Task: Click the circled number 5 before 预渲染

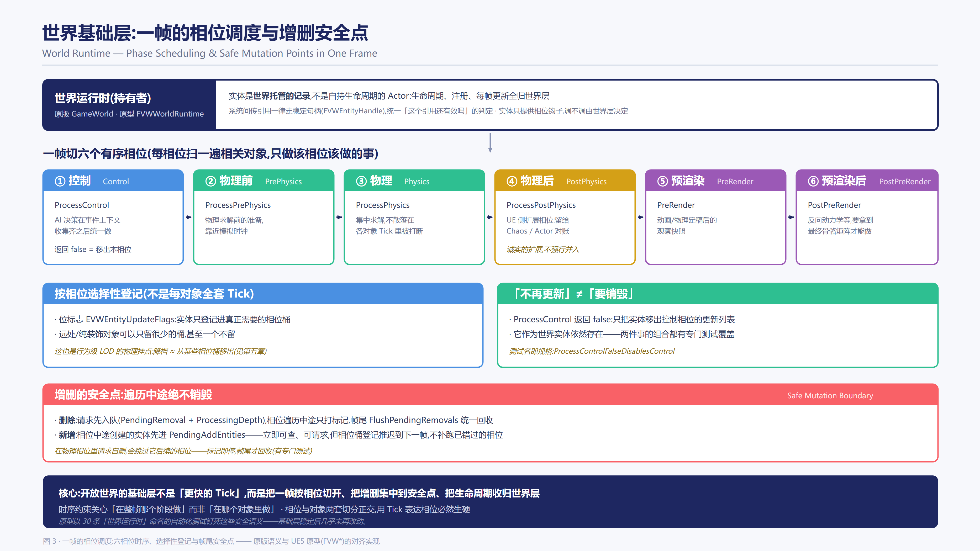Action: pyautogui.click(x=662, y=181)
